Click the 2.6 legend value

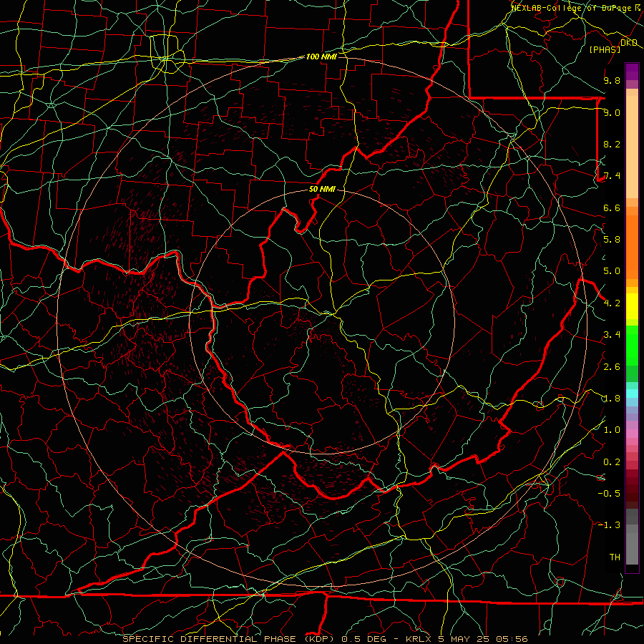[x=612, y=367]
